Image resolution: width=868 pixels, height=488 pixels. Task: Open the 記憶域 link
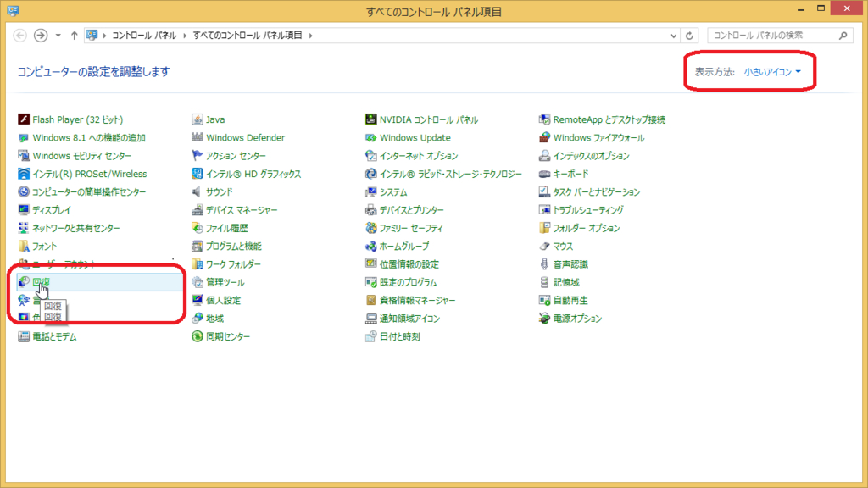[566, 282]
